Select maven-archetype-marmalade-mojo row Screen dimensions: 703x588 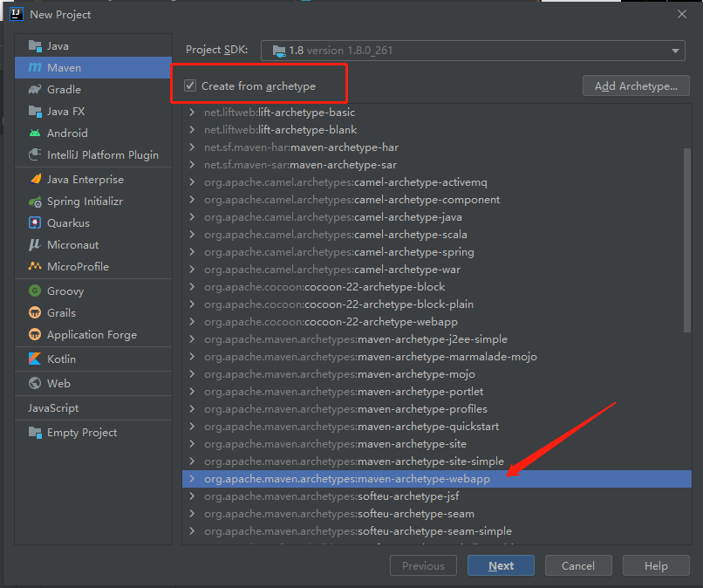click(x=437, y=357)
